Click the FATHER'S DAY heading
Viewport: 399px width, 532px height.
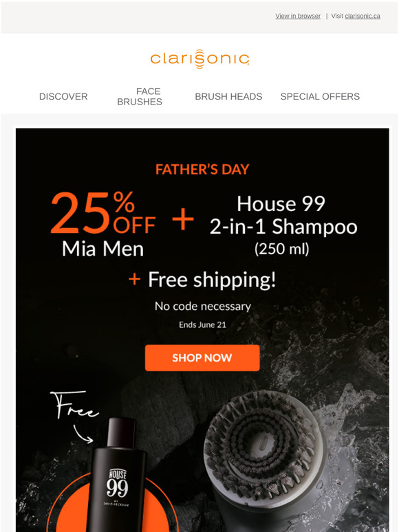click(x=202, y=169)
